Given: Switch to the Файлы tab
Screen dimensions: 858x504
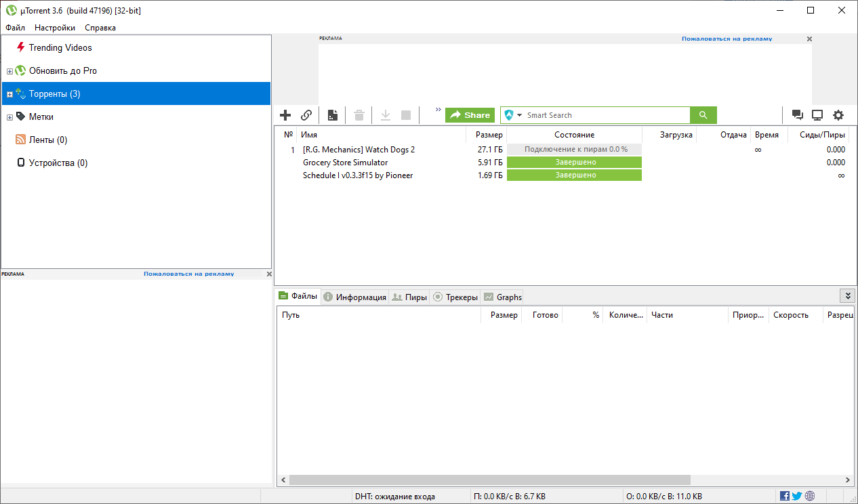Looking at the screenshot, I should tap(298, 297).
